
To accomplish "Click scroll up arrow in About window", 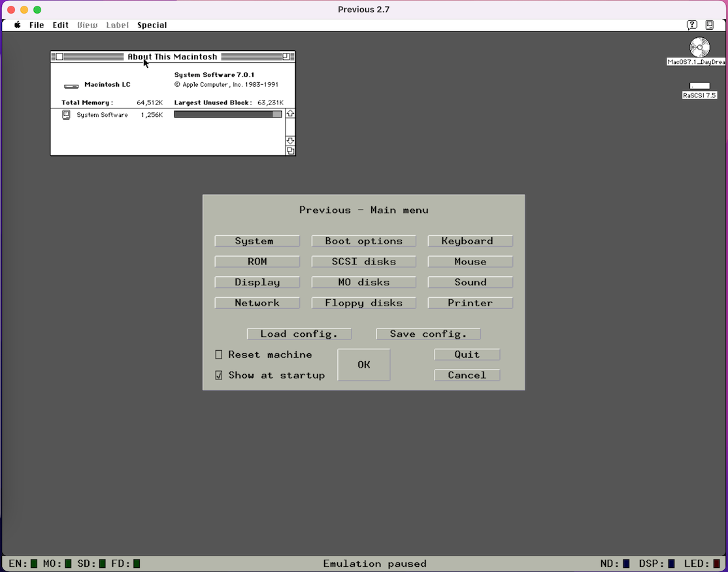I will (x=290, y=114).
